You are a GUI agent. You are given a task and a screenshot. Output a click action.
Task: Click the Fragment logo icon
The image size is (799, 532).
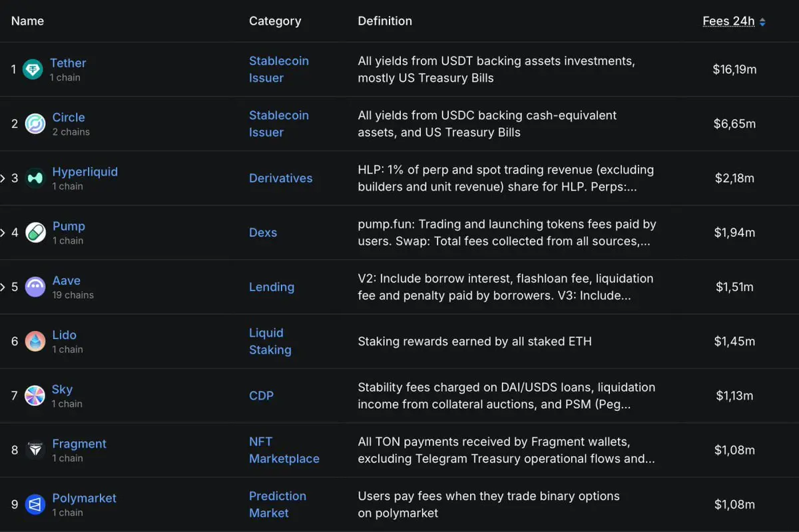coord(35,450)
